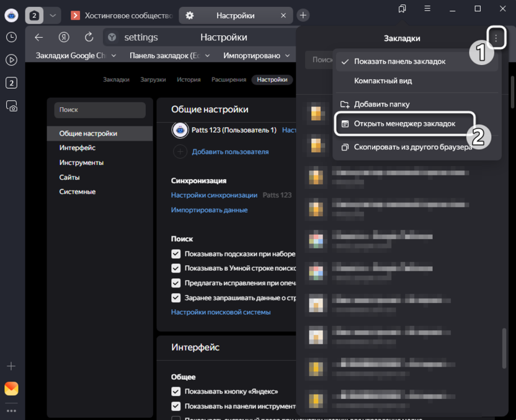Click the bookmarks panel vertical scrollbar
Screen dimensions: 516x420
(504, 348)
